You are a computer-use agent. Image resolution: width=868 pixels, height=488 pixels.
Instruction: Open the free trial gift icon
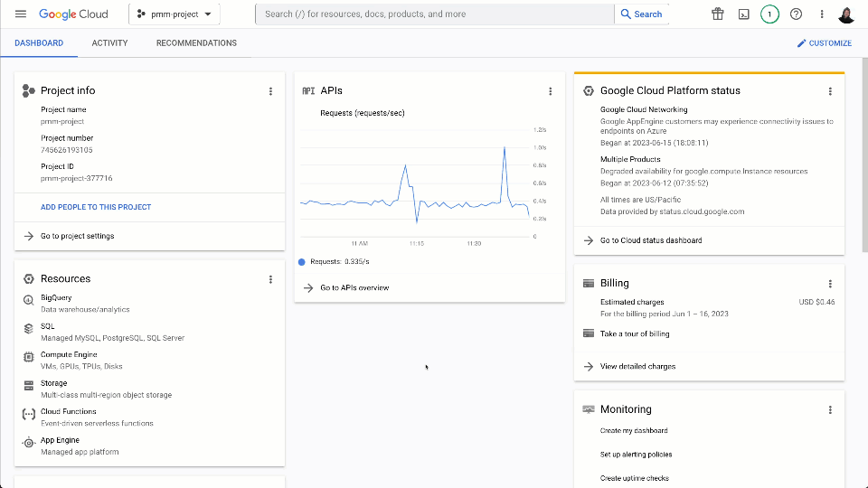coord(717,14)
